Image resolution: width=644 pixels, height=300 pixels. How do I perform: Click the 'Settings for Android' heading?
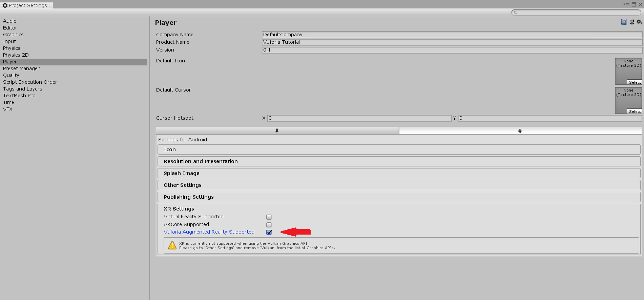pyautogui.click(x=183, y=140)
